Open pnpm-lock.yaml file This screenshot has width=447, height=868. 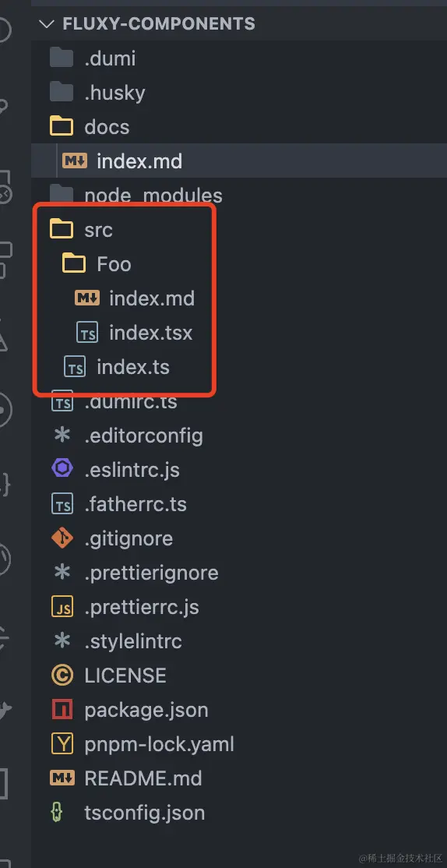coord(239,745)
